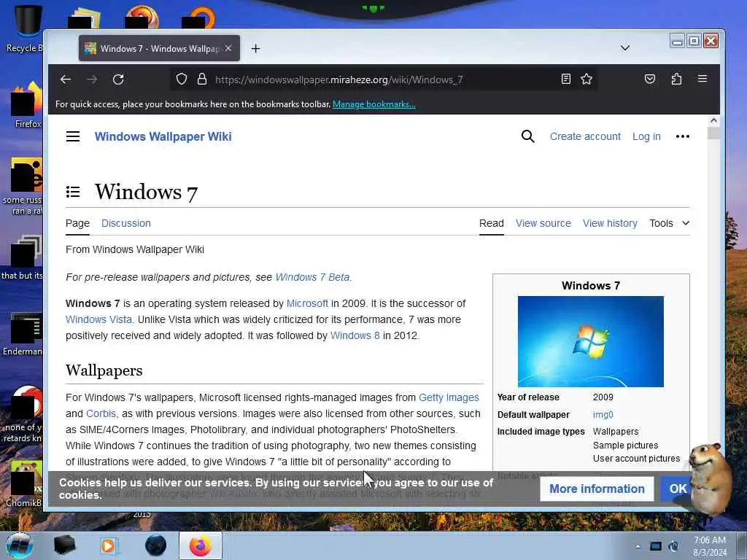Open the black box taskbar icon

64,545
